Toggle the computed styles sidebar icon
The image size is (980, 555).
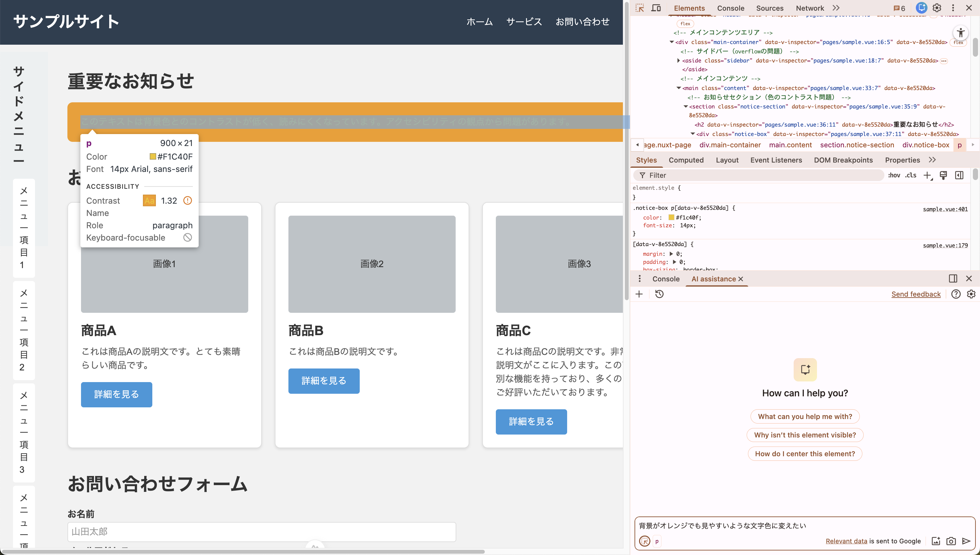point(959,175)
